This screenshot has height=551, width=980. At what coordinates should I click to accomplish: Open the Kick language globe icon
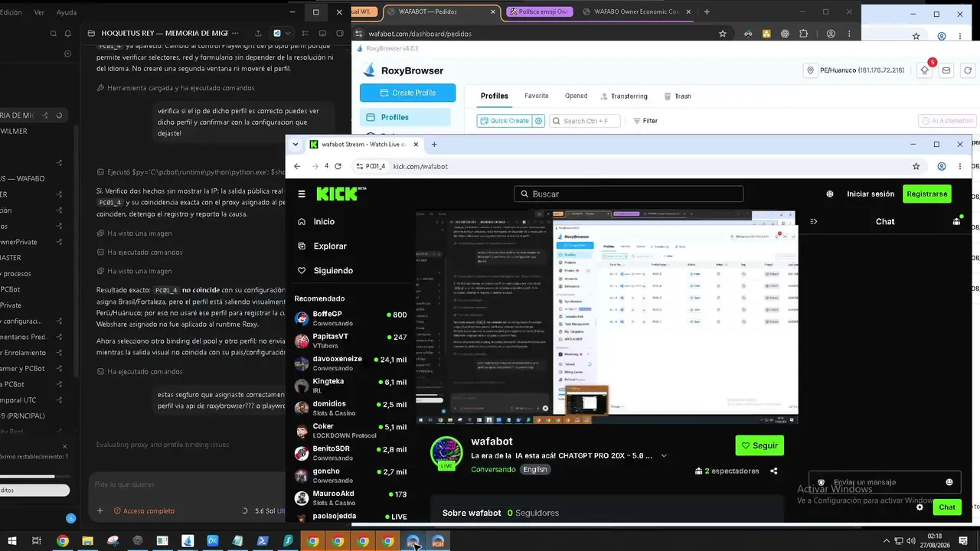click(831, 194)
